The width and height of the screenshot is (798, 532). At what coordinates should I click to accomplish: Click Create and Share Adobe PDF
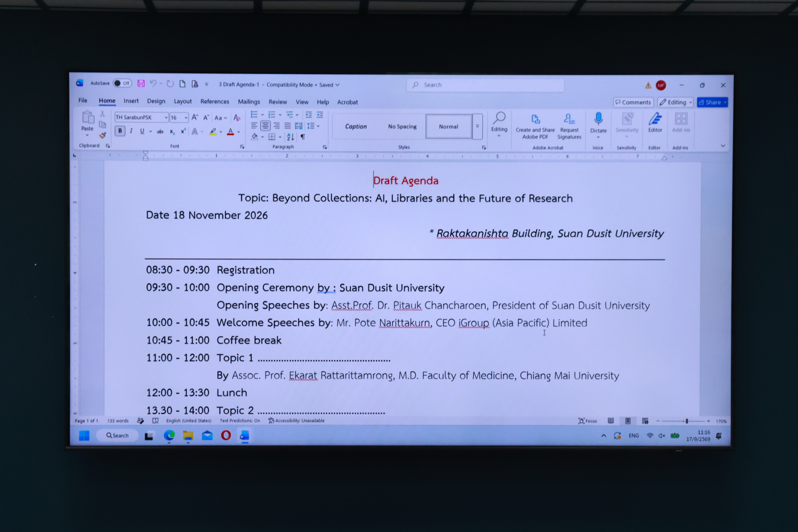click(x=535, y=126)
